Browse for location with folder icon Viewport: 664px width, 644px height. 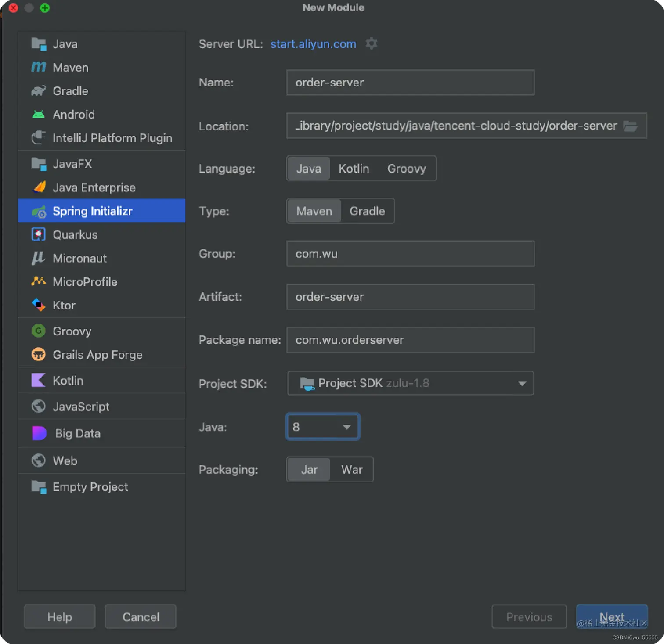click(630, 126)
